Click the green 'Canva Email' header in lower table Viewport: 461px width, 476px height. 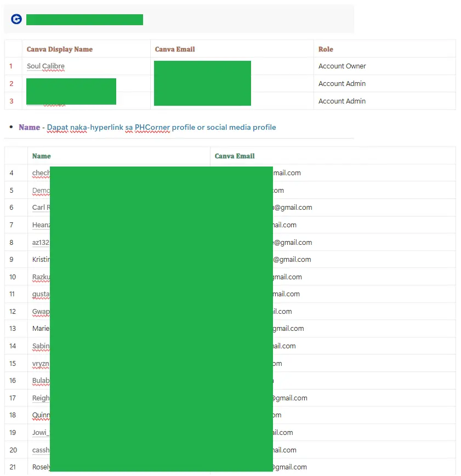click(235, 156)
